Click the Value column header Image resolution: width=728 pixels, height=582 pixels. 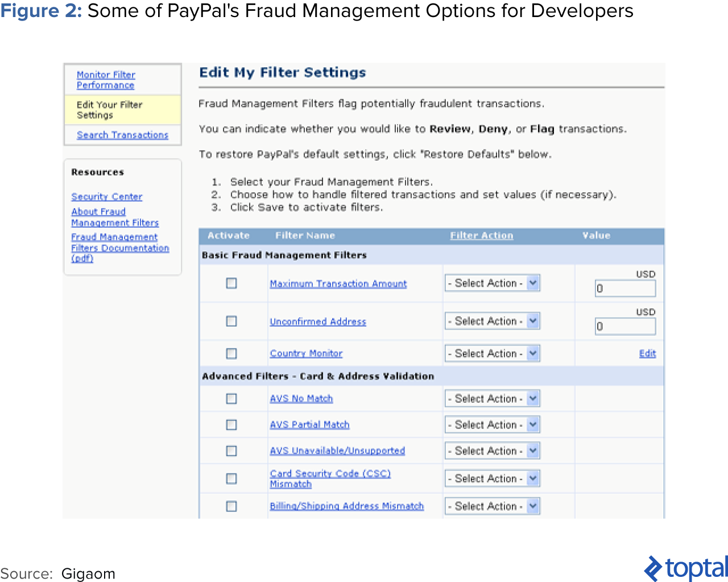596,235
